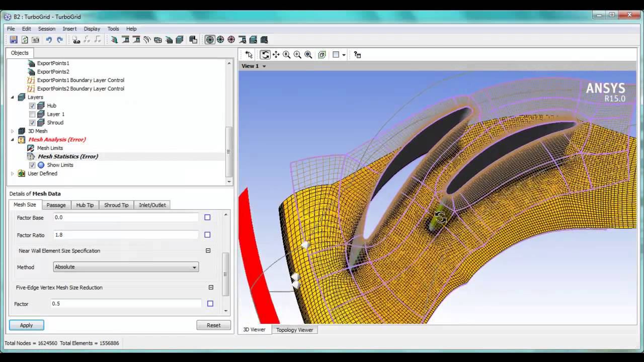Image resolution: width=644 pixels, height=362 pixels.
Task: Select the Zoom Box magnifier tool
Action: pos(308,54)
